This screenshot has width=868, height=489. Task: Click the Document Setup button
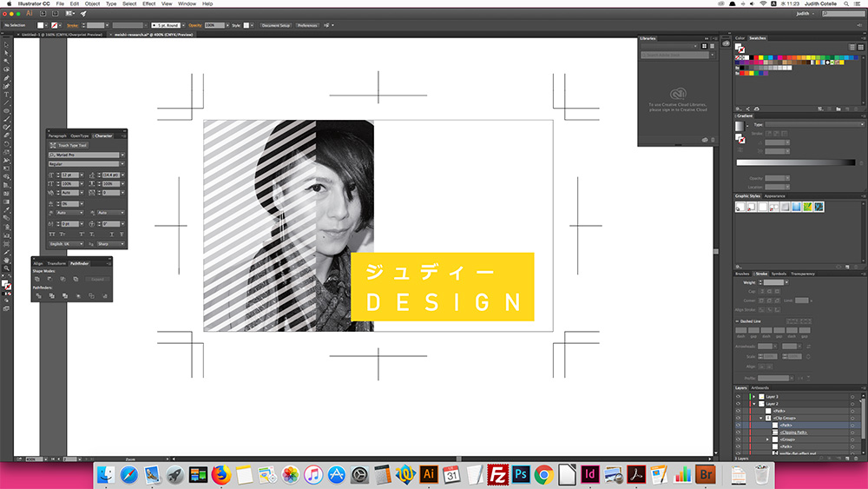[276, 25]
